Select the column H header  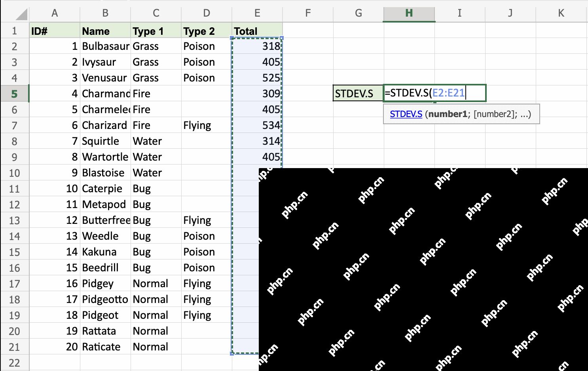coord(409,13)
